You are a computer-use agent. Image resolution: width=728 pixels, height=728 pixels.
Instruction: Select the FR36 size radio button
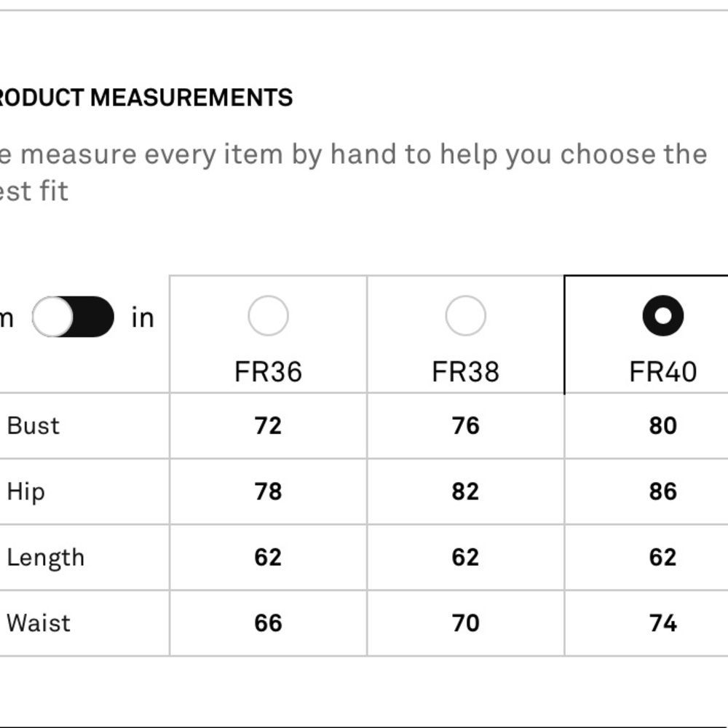(268, 316)
